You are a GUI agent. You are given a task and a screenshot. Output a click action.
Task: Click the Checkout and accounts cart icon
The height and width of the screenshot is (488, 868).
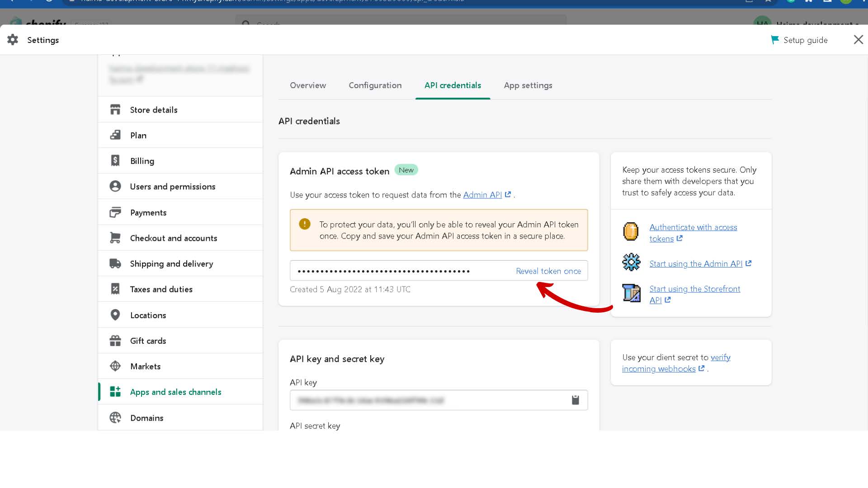[115, 238]
